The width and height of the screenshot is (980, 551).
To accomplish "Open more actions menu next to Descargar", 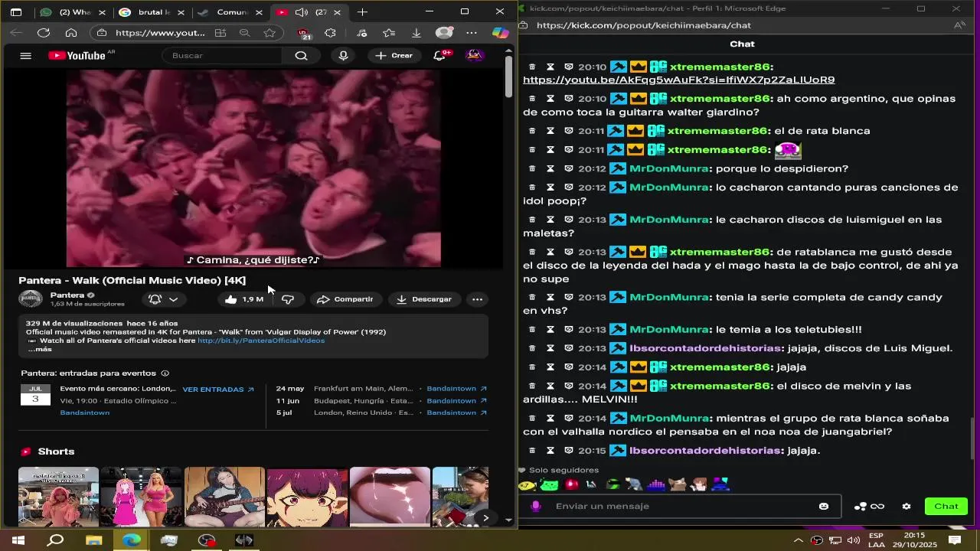I will (477, 299).
